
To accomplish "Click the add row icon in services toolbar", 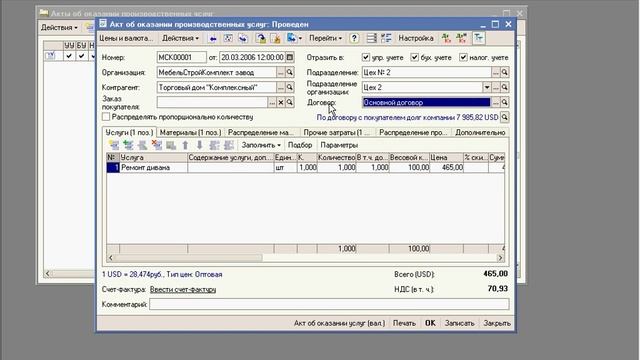I will (x=114, y=145).
